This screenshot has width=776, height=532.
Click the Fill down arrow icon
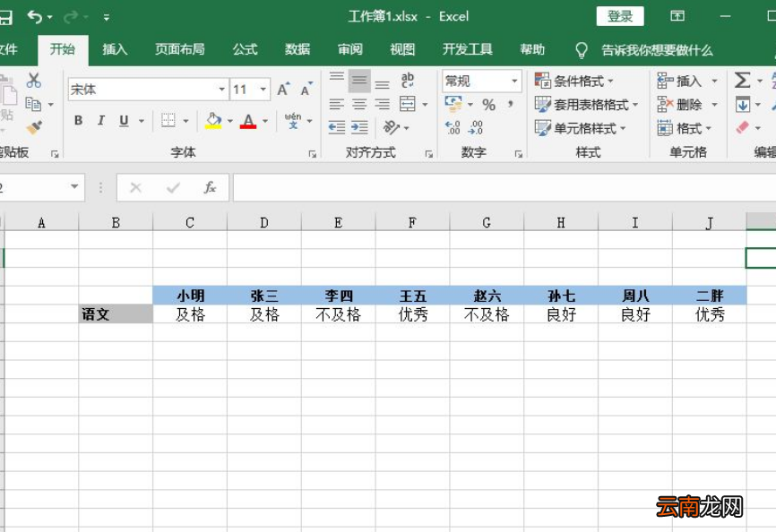tap(742, 104)
